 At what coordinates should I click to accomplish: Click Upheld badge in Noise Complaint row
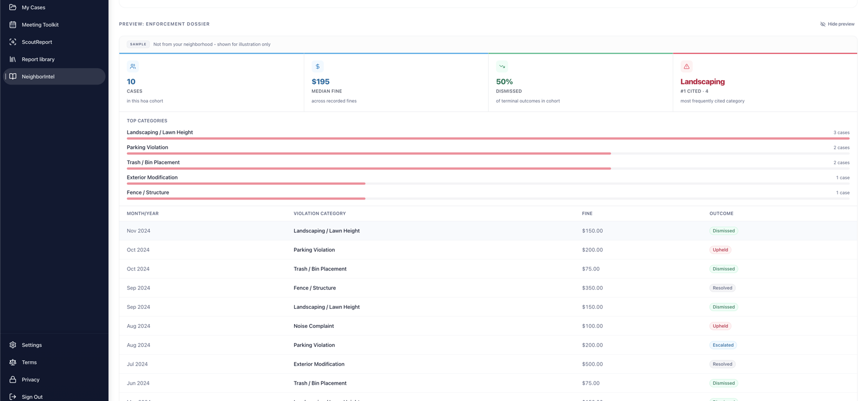click(x=720, y=326)
